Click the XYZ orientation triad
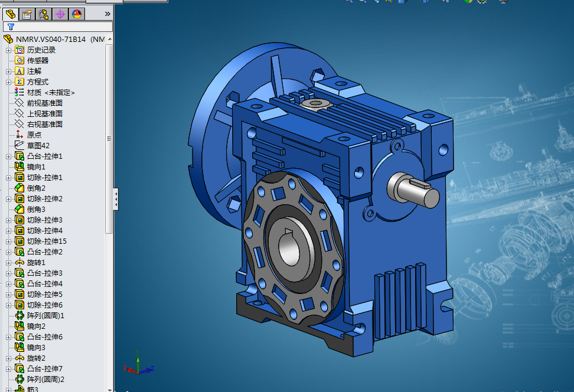574x392 pixels. (138, 363)
